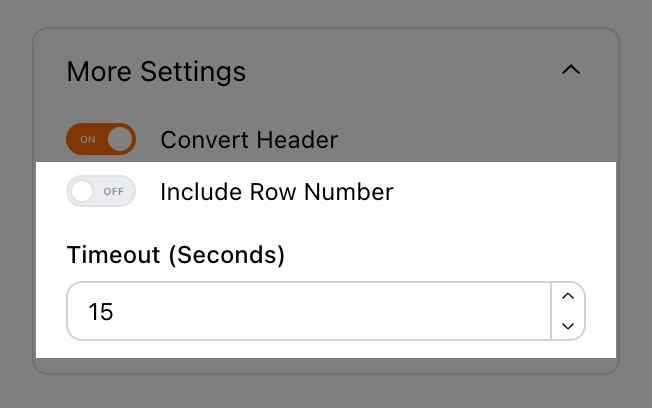Click the value 15 in the timeout box
This screenshot has height=408, width=652.
pyautogui.click(x=101, y=312)
